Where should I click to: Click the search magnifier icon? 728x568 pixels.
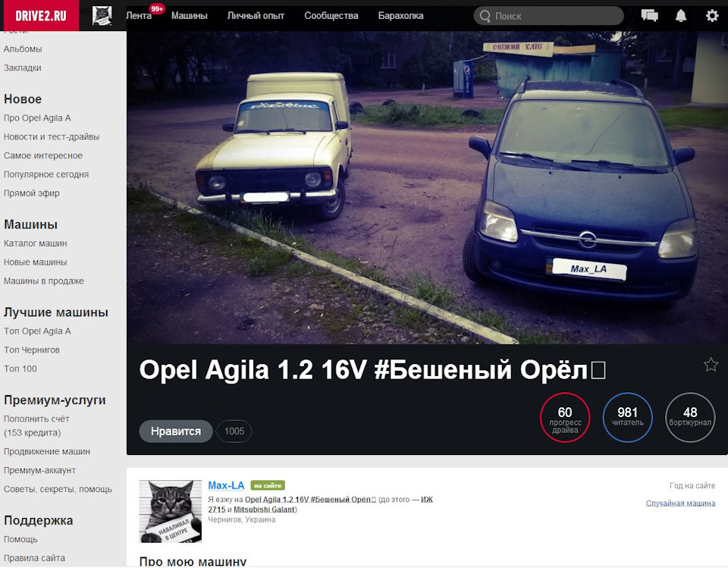click(x=485, y=16)
